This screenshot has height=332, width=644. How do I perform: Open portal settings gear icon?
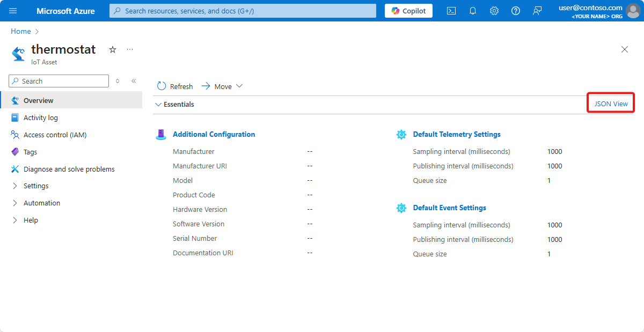click(494, 11)
